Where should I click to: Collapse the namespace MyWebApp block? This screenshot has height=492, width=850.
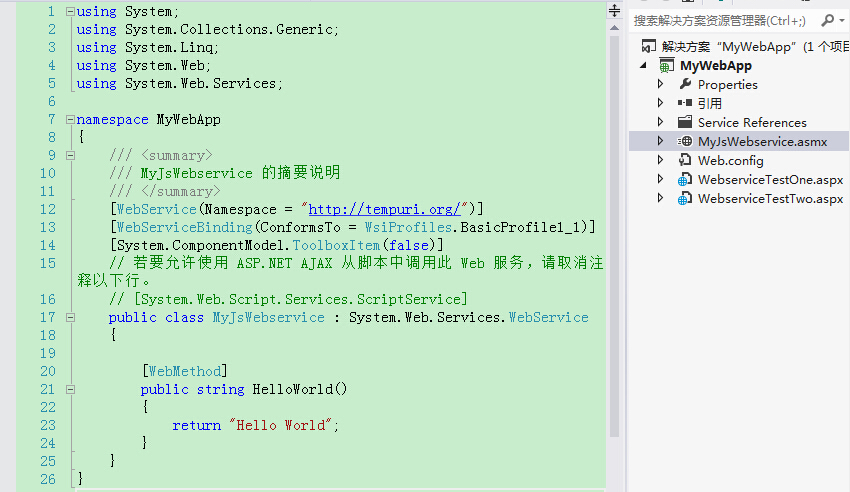[x=70, y=119]
